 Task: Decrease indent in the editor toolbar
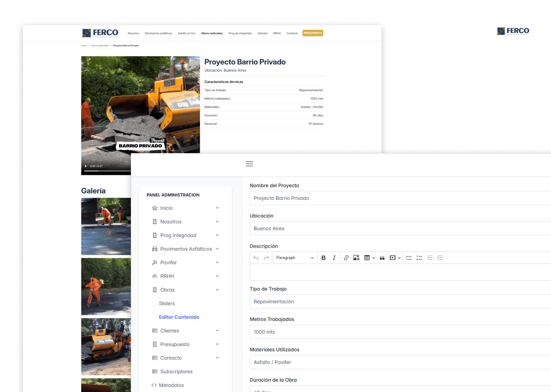click(x=430, y=258)
